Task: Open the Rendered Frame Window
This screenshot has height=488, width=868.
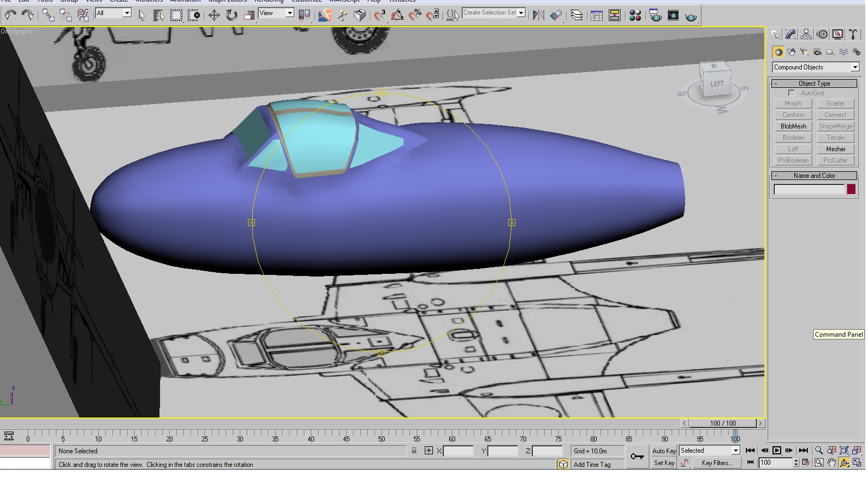Action: tap(673, 15)
